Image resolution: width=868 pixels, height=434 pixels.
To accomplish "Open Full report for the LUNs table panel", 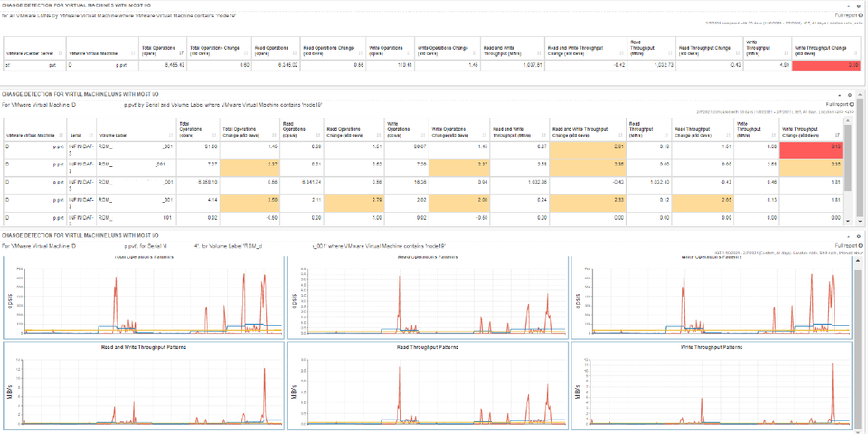I will pos(838,104).
